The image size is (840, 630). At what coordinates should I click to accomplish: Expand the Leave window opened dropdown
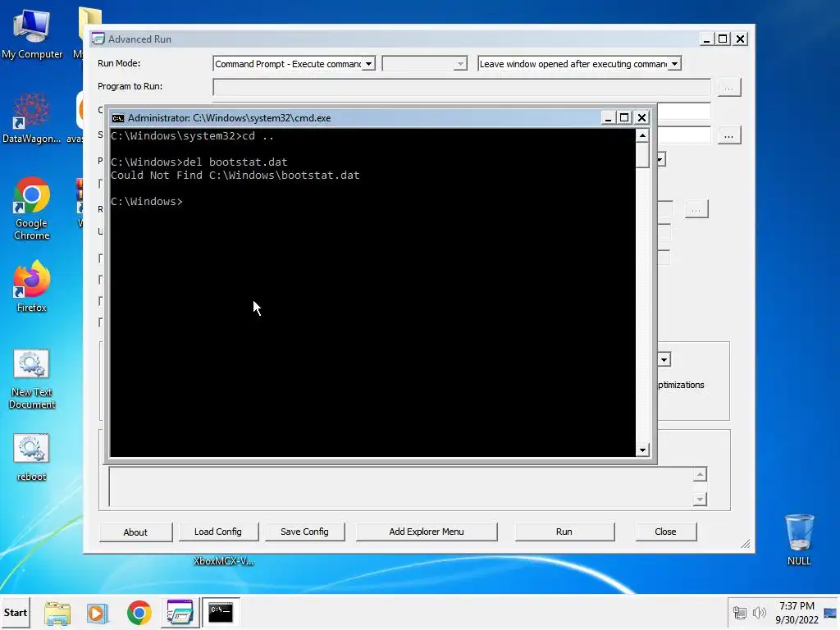tap(674, 64)
